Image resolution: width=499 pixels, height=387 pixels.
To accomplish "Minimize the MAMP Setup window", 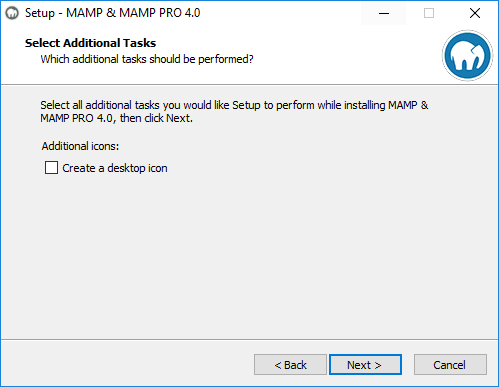I will (384, 13).
